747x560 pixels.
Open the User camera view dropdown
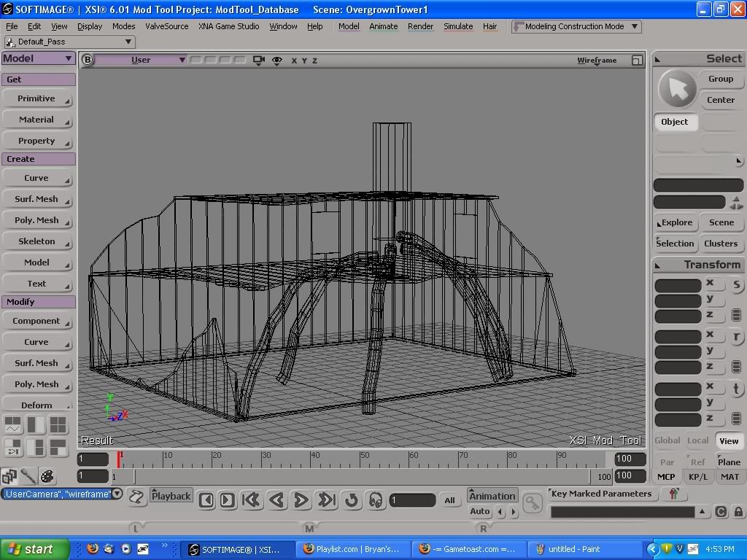click(x=141, y=60)
